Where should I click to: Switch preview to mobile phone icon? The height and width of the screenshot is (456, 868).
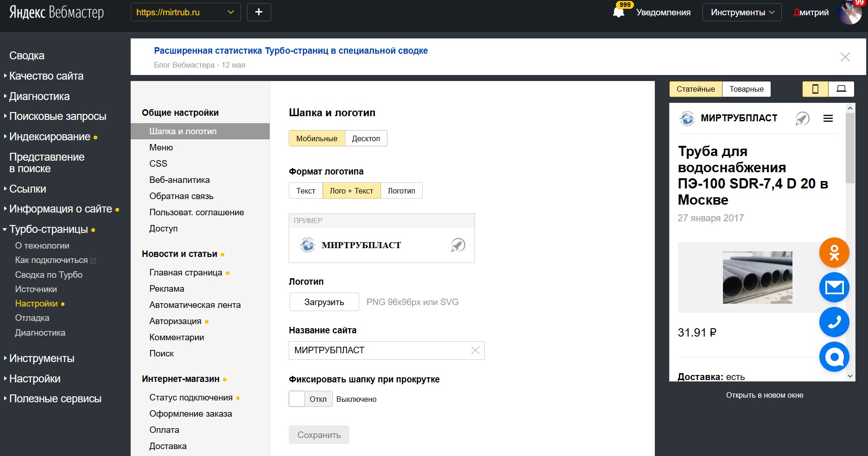pyautogui.click(x=815, y=89)
